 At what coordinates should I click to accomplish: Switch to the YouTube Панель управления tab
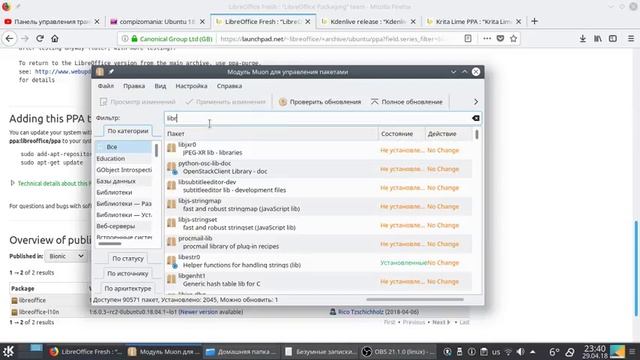52,21
